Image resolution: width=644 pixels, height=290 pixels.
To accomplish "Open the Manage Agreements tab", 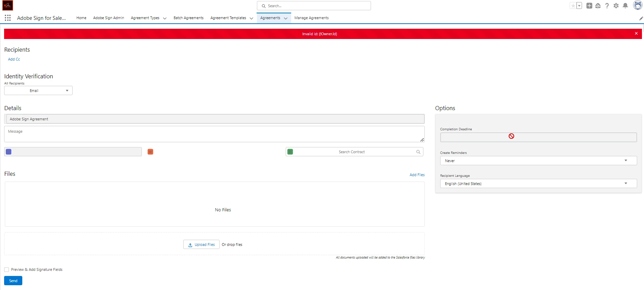I will tap(311, 18).
